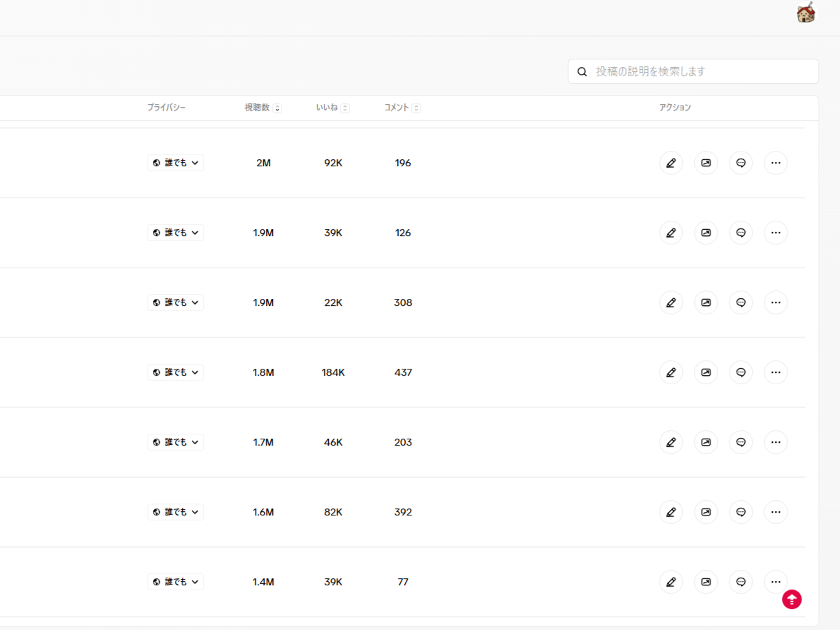Open analytics for the post with 126 comments
840x630 pixels.
point(706,233)
